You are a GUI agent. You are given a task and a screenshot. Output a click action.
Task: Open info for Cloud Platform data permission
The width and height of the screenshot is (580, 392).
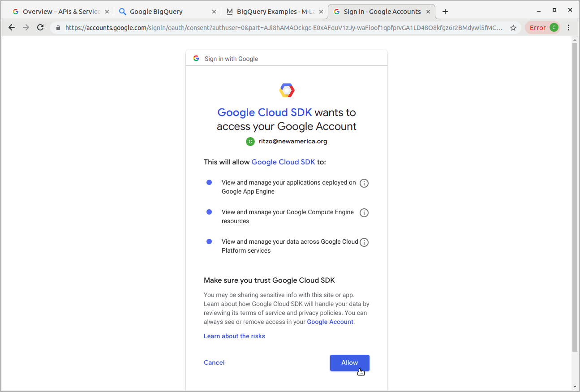pos(364,242)
